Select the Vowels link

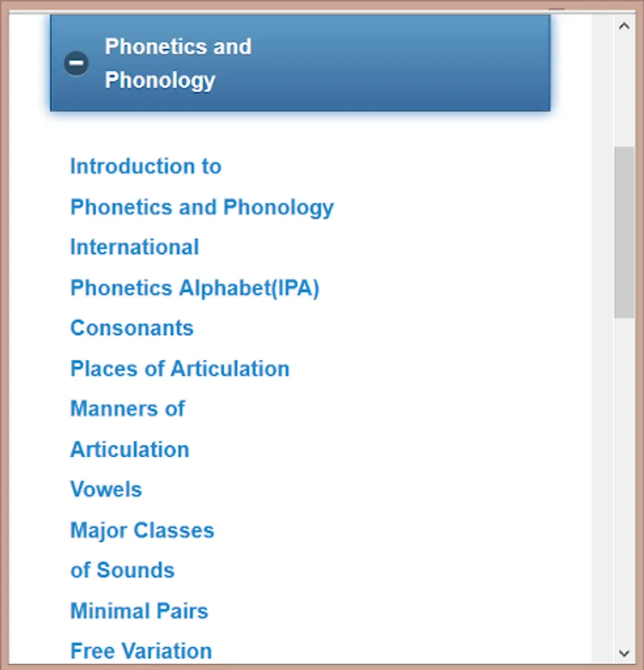point(106,490)
